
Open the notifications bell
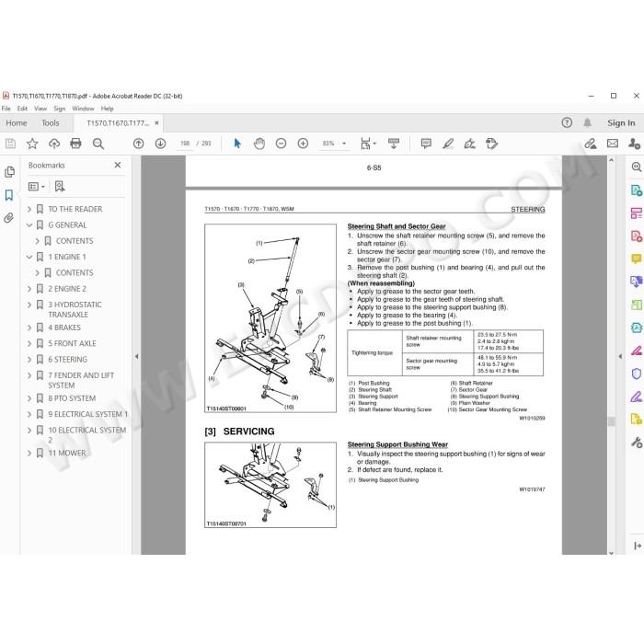(x=587, y=122)
